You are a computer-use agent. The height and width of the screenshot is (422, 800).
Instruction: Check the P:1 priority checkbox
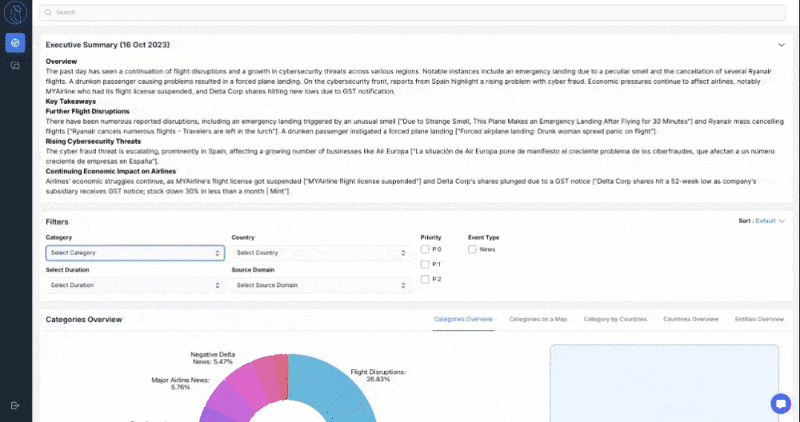click(x=425, y=264)
